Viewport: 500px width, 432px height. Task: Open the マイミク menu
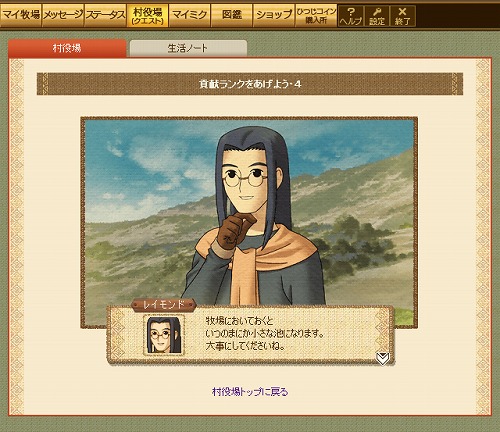coord(190,15)
